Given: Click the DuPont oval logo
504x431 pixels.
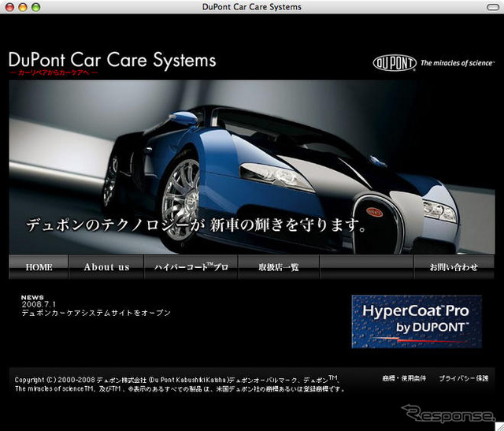Looking at the screenshot, I should 395,63.
